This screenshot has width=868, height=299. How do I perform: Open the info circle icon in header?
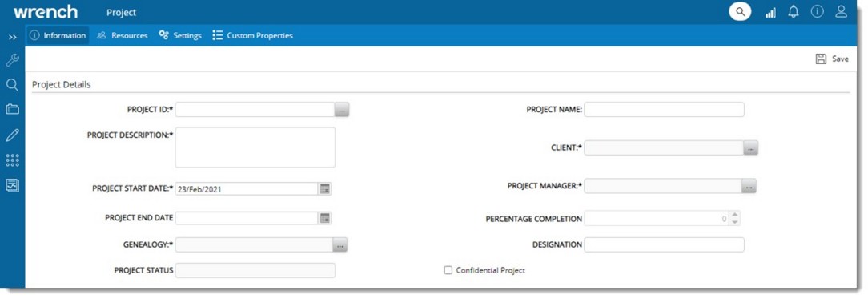tap(818, 12)
